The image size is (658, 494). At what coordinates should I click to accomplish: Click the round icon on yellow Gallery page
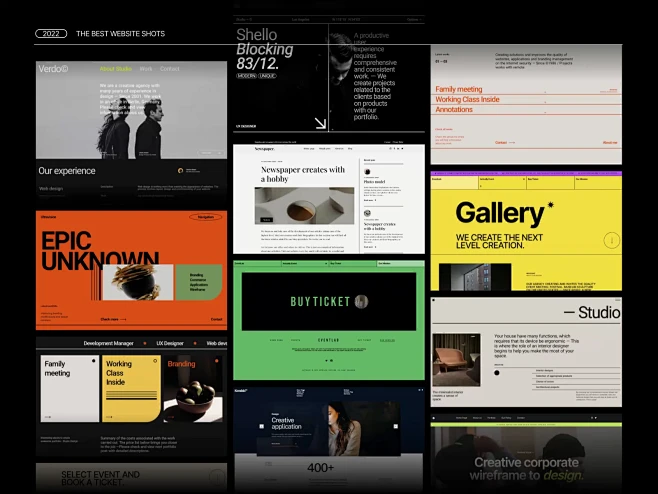[612, 241]
